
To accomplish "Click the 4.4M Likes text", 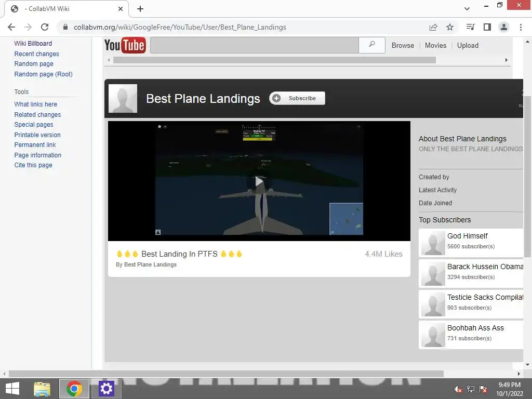I will [384, 254].
